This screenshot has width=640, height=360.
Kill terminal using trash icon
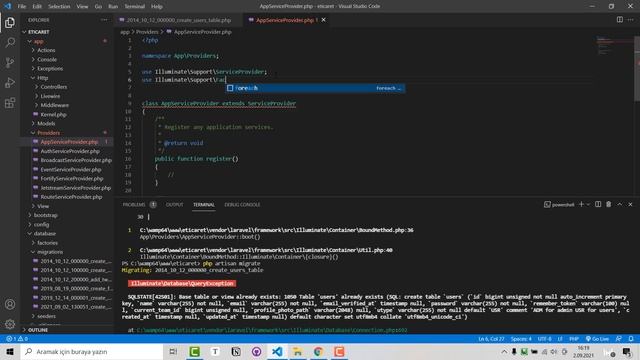pos(609,204)
